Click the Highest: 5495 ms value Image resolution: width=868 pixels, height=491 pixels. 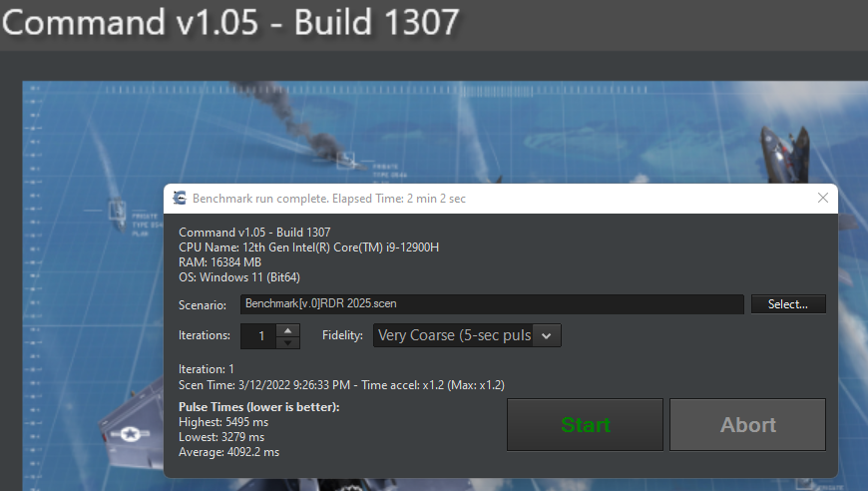[x=223, y=422]
